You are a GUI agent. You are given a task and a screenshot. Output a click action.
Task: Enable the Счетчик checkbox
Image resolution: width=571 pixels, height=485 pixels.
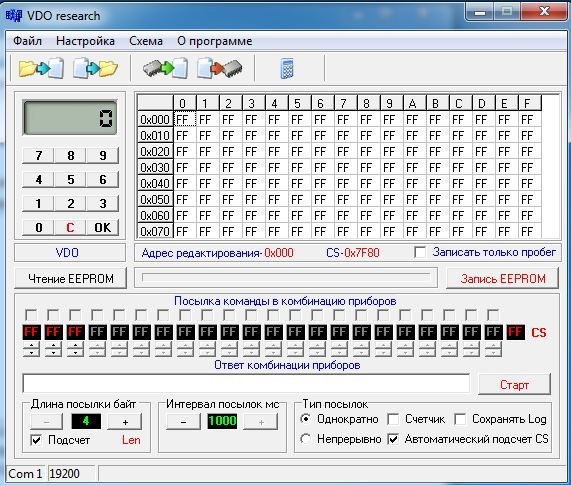[x=393, y=419]
